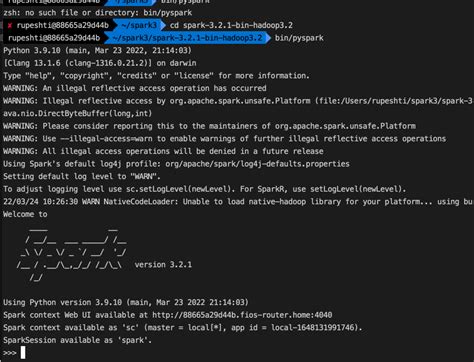Click the ~/spark3 blue prompt path segment

(x=139, y=25)
